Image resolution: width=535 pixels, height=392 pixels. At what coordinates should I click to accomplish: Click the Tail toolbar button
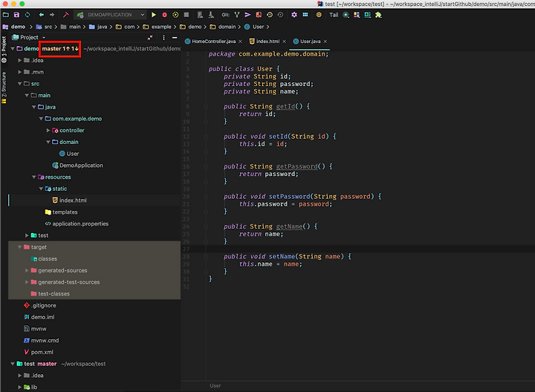[x=334, y=15]
